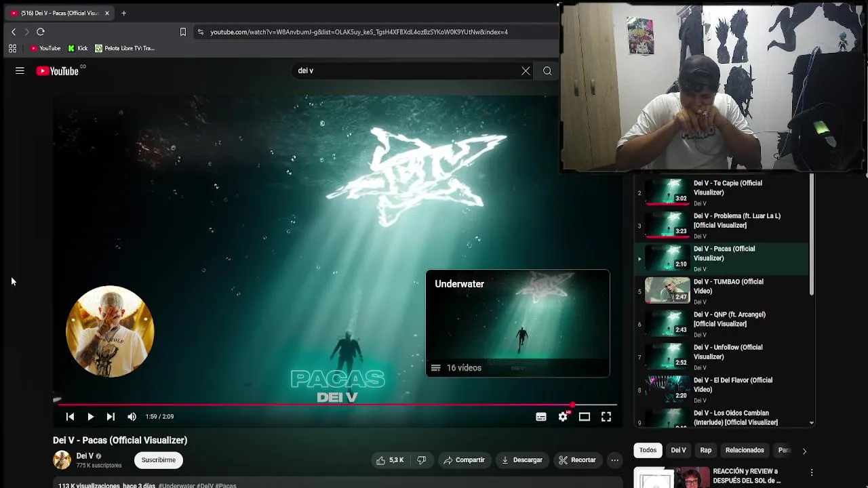This screenshot has height=488, width=868.
Task: Go to YouTube home via the logo
Action: (x=58, y=71)
